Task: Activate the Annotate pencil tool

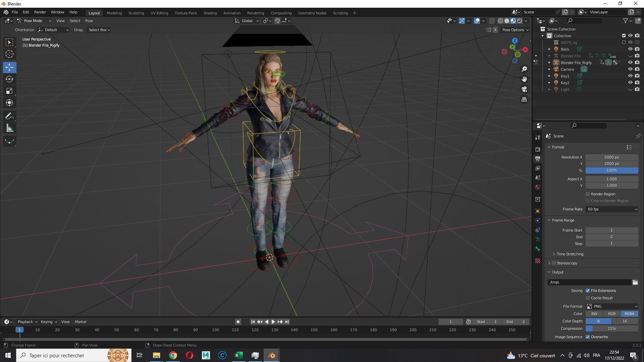Action: (9, 116)
